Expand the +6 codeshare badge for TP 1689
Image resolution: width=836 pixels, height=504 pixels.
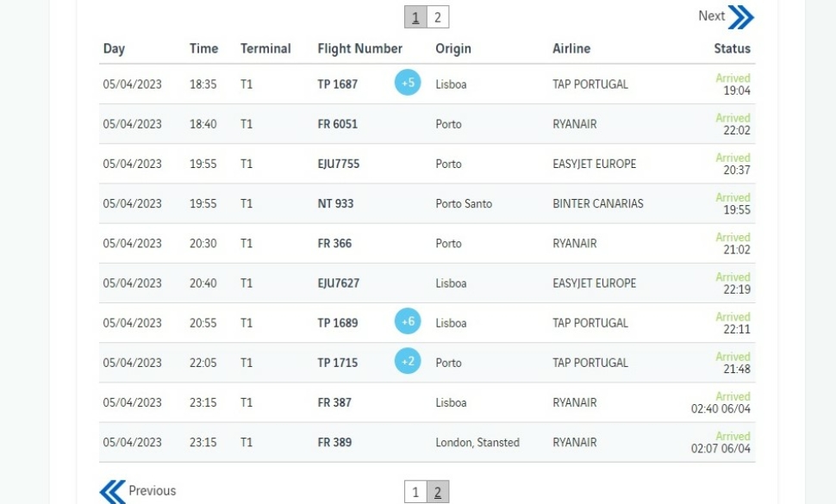[408, 321]
